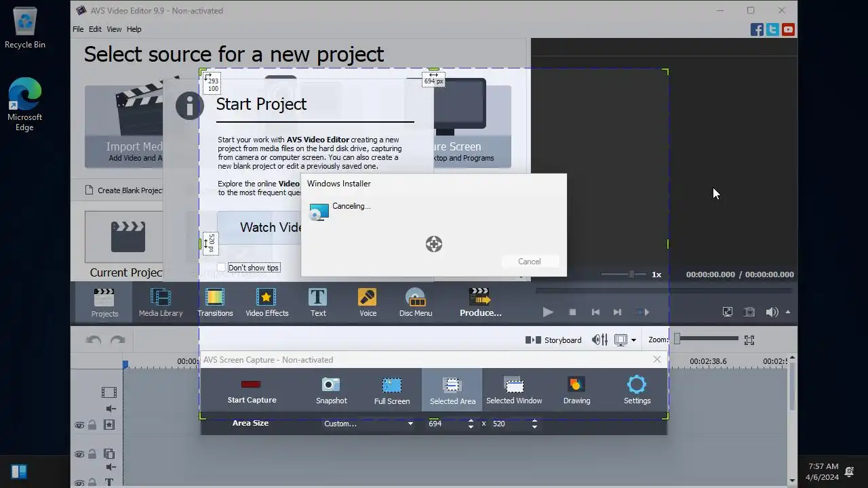Increase the capture height stepper

[x=534, y=420]
